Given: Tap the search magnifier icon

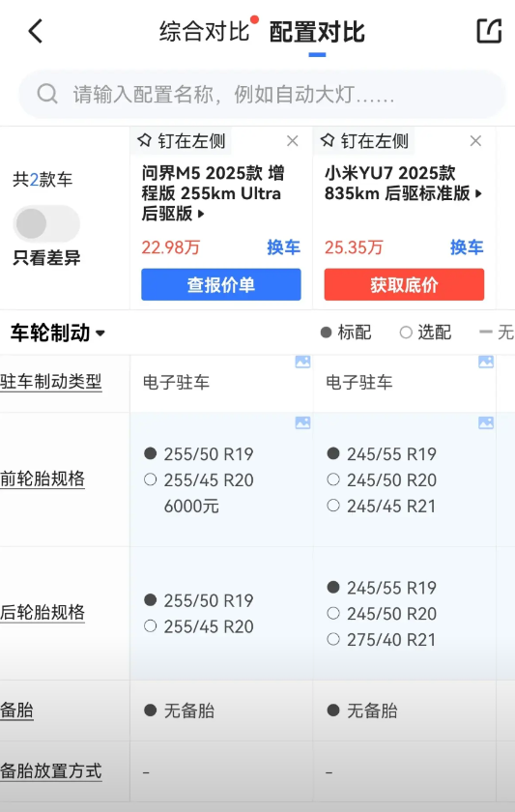Looking at the screenshot, I should 47,95.
